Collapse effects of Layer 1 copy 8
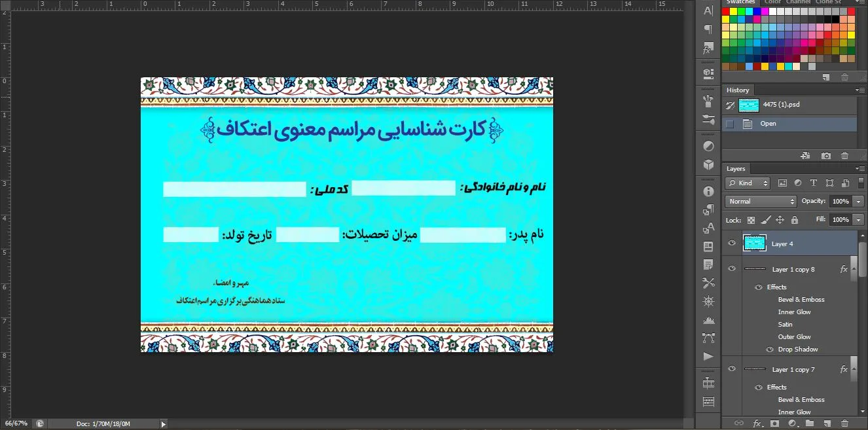The image size is (868, 430). click(x=854, y=269)
